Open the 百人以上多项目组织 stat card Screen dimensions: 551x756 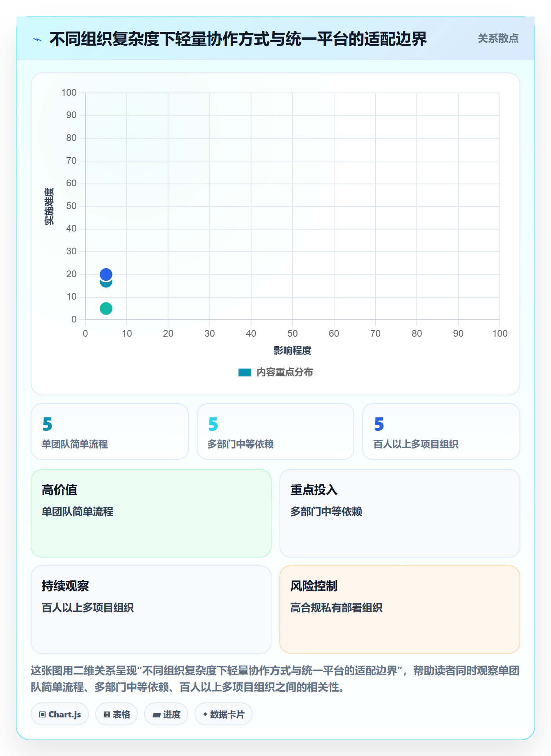[441, 432]
